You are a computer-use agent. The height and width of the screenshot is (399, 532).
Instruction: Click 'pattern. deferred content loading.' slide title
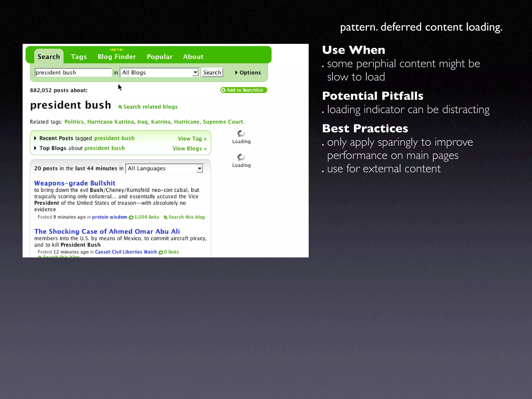click(x=421, y=27)
